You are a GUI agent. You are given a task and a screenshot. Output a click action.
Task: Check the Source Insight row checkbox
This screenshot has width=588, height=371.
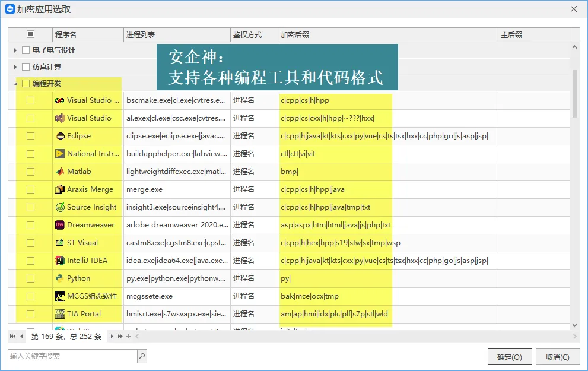31,207
